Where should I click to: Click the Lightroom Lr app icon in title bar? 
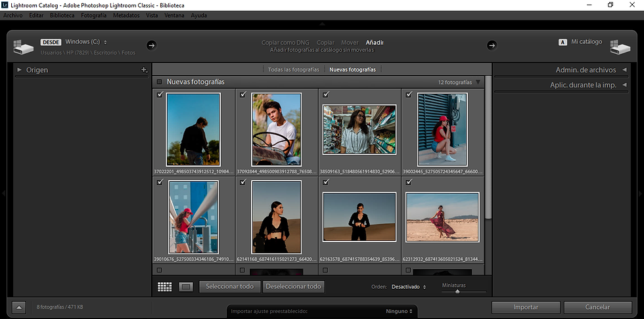click(x=5, y=5)
